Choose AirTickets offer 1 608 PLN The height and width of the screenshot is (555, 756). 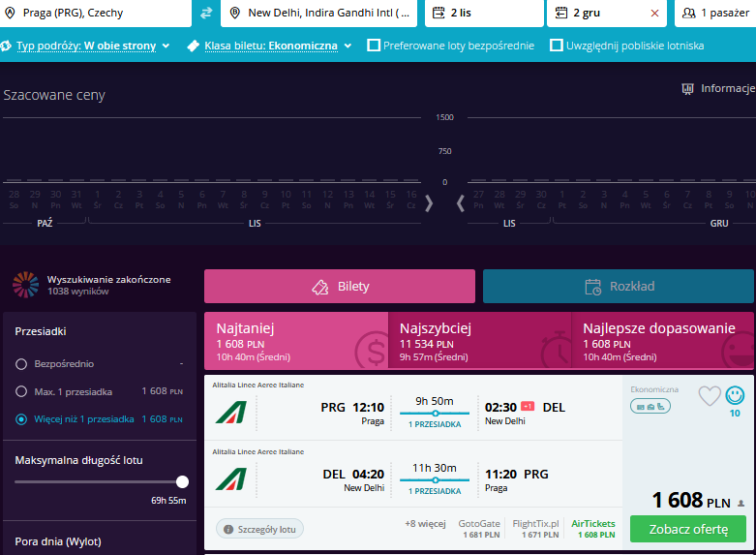coord(593,529)
